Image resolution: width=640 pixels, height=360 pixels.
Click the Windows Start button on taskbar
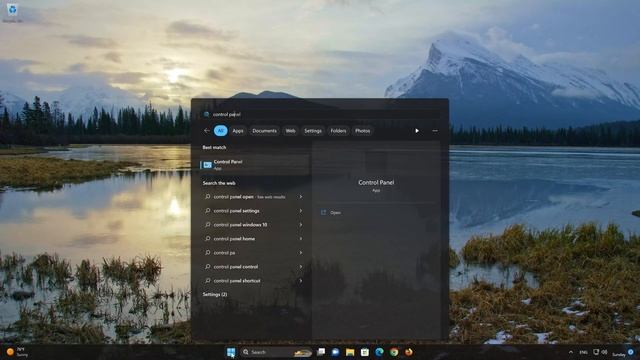click(x=231, y=352)
